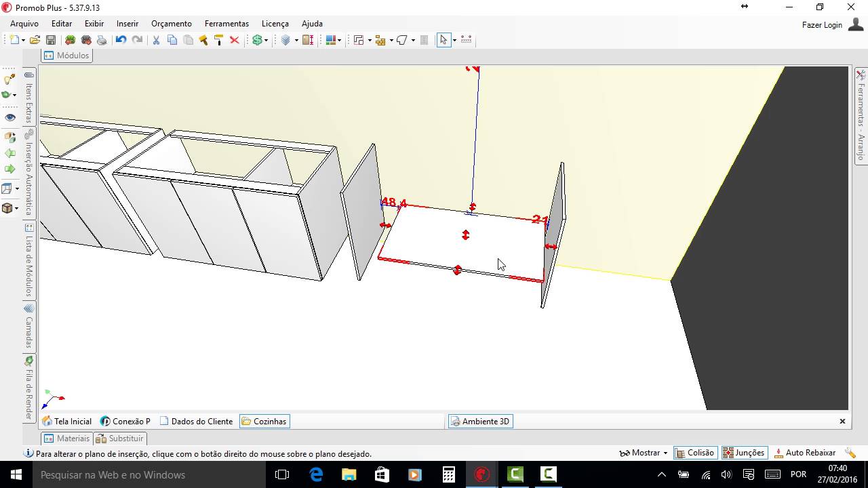Toggle Auto Rebaixar in status bar
The image size is (868, 488).
tap(805, 453)
